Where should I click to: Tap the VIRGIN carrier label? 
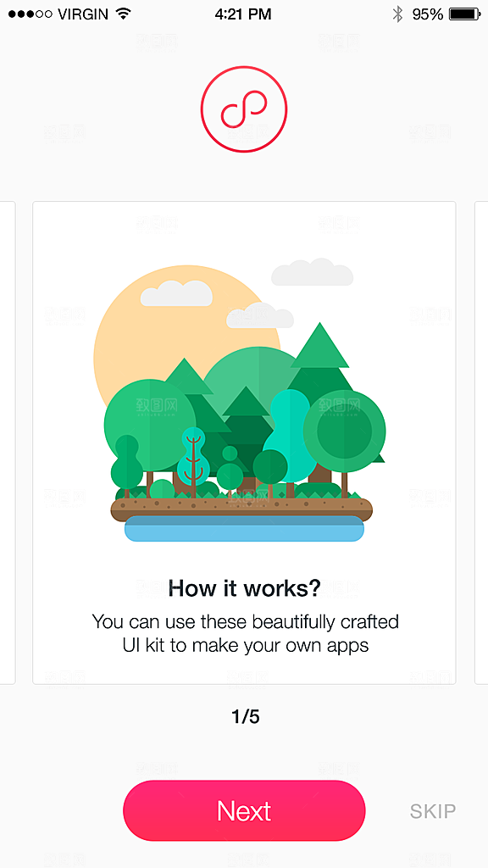[x=83, y=14]
